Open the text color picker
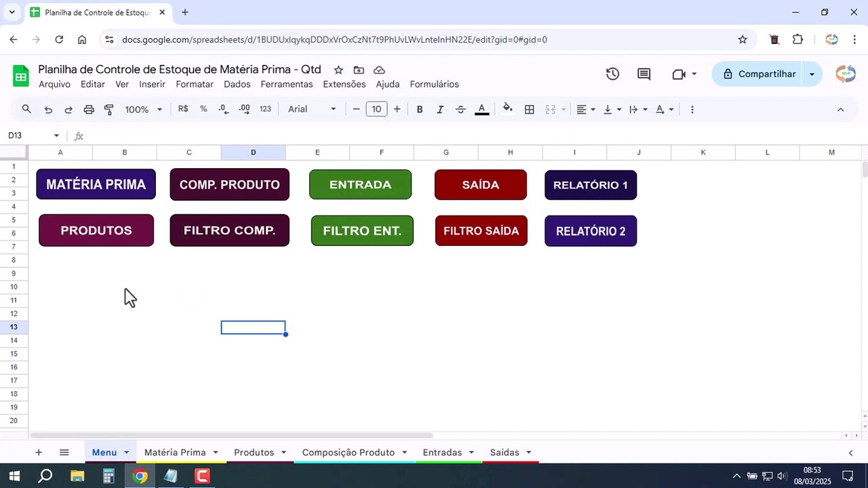This screenshot has width=868, height=488. pos(481,109)
